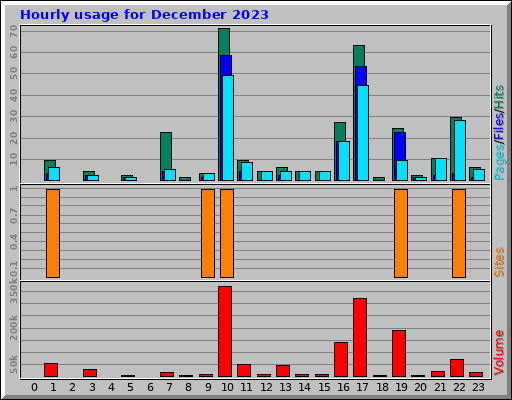Click the red Volume bar at hour 1
Viewport: 512px width, 400px height.
click(51, 370)
